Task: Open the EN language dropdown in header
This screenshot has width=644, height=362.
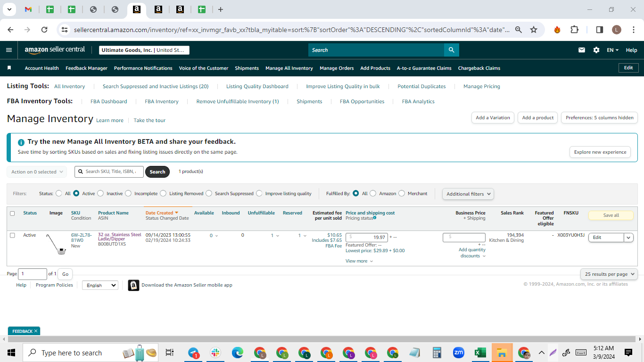Action: click(x=612, y=50)
